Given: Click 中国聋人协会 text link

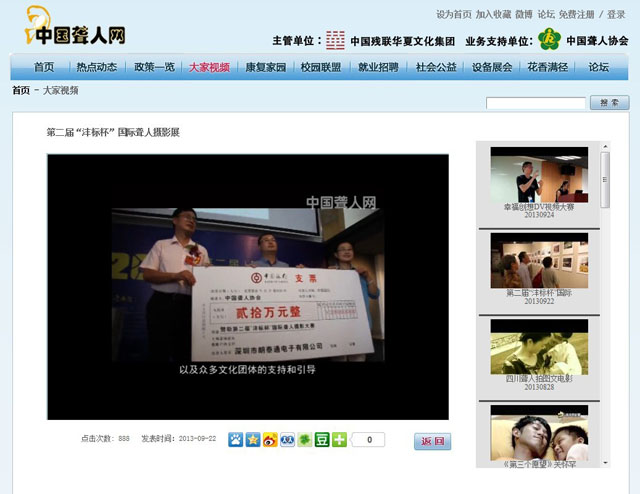Looking at the screenshot, I should (x=598, y=40).
